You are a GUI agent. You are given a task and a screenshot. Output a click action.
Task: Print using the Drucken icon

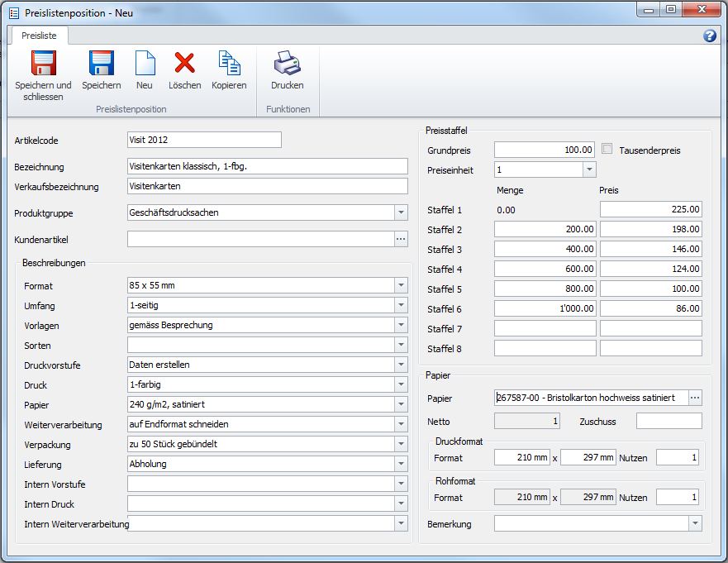tap(287, 64)
